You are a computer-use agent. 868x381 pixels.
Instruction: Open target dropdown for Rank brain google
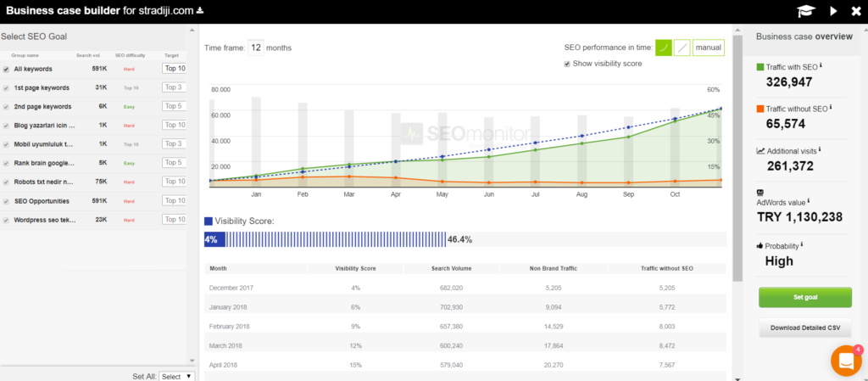175,163
